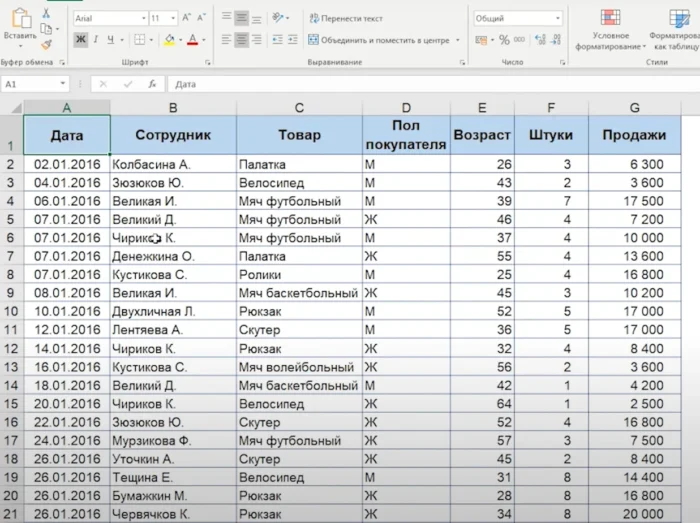
Task: Select the Format Painter brush icon
Action: (x=47, y=44)
